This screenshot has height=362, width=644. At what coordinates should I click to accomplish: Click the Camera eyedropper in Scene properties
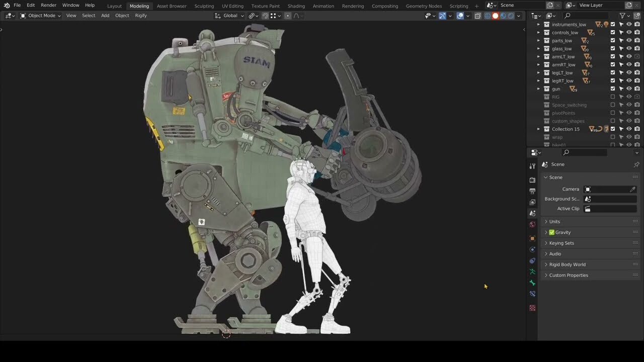[x=633, y=189]
